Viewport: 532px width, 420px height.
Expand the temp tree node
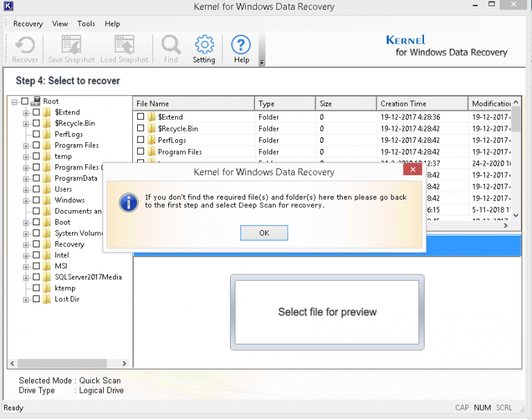[26, 157]
